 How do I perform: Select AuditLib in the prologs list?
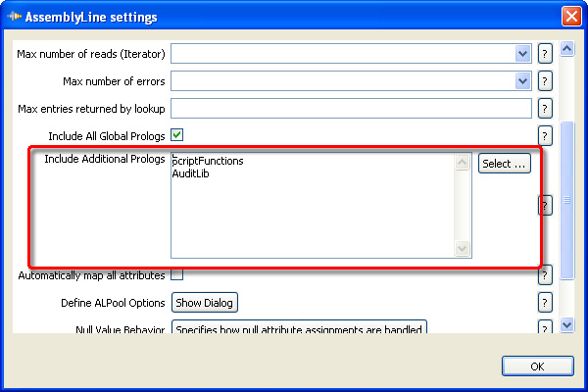coord(190,173)
